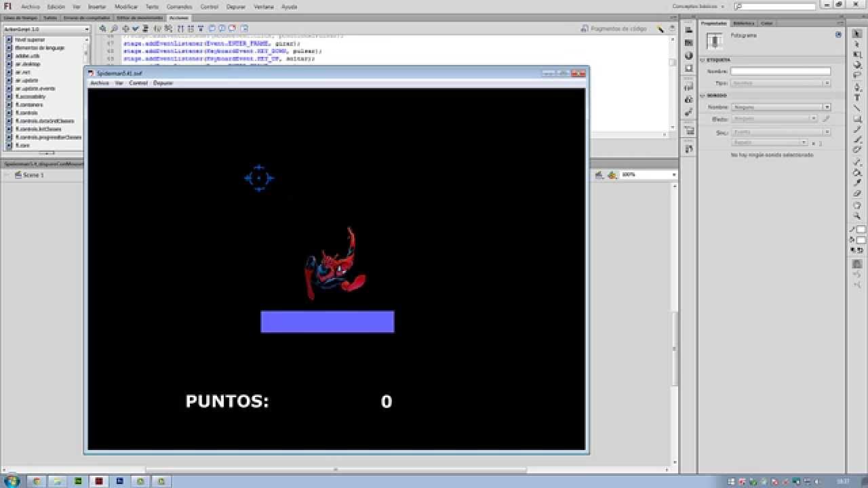Open the workspace Conceptos básicos dropdown
The height and width of the screenshot is (488, 868).
698,6
